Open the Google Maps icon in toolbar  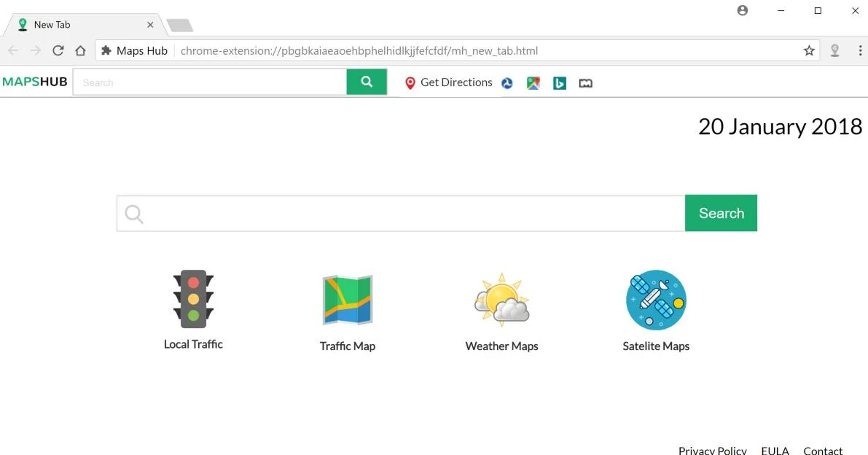[x=533, y=83]
